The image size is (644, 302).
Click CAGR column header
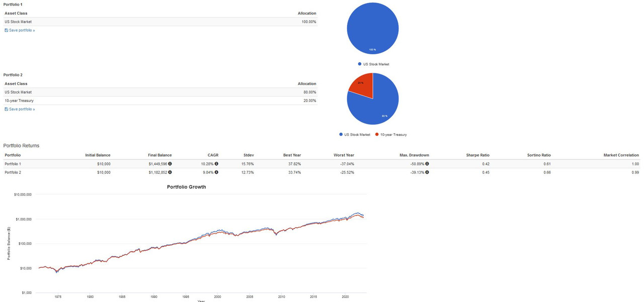pyautogui.click(x=213, y=155)
